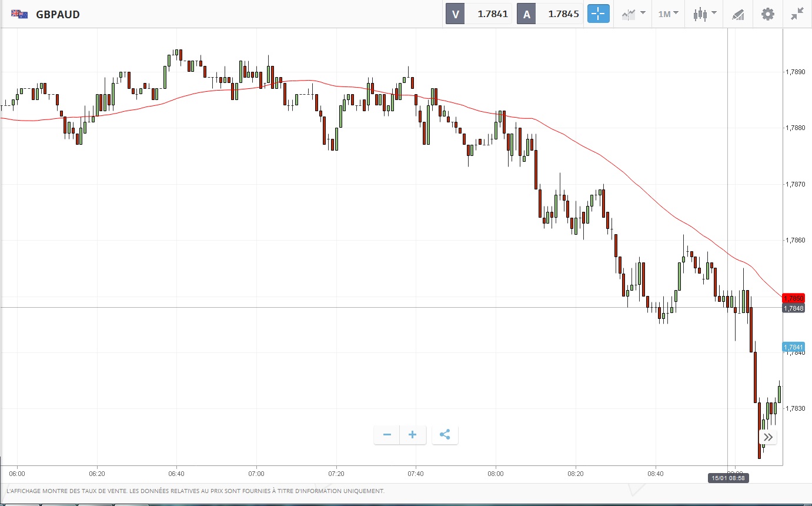Open the compare chart dropdown
812x506 pixels.
coord(634,14)
